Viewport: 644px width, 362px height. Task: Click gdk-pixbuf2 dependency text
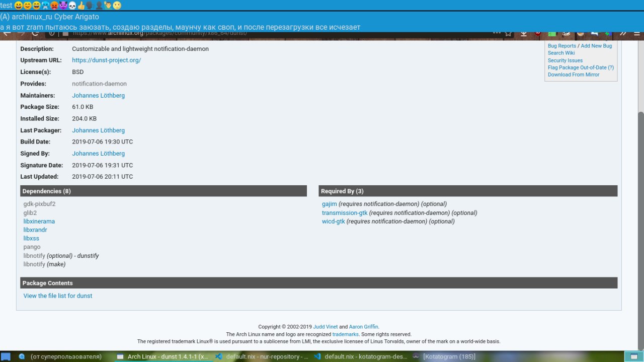click(39, 204)
